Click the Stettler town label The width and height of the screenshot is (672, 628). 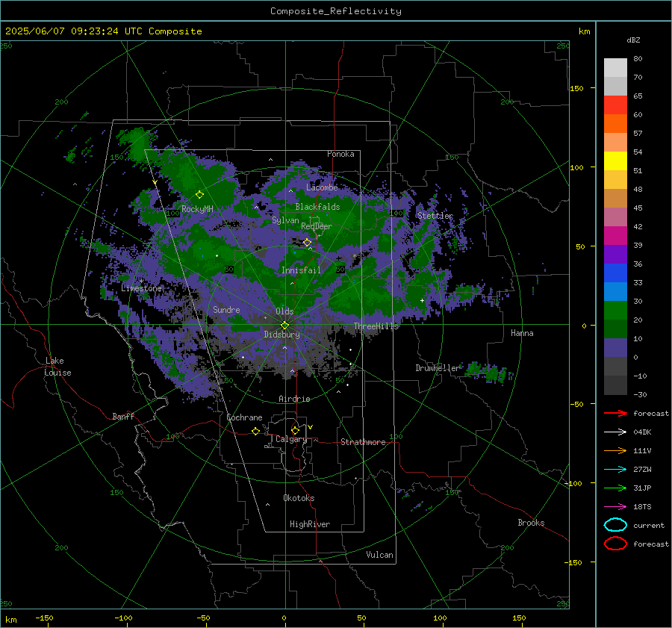pos(435,216)
